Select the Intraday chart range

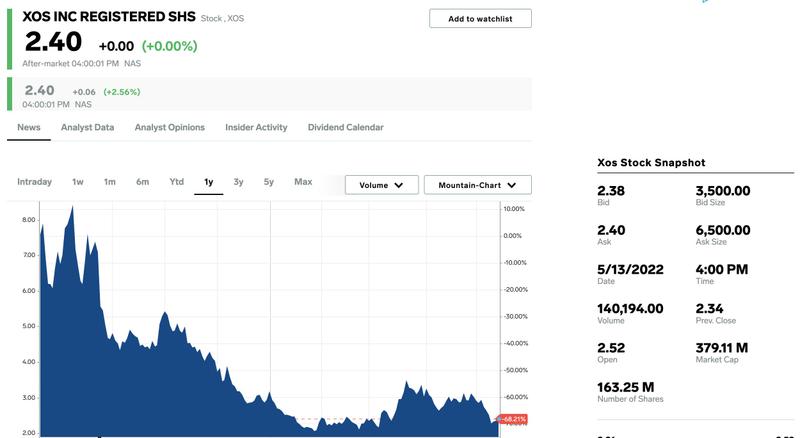click(x=34, y=182)
